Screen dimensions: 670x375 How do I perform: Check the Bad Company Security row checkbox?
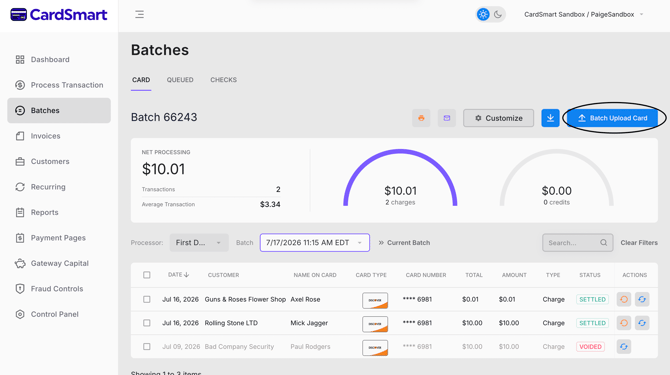coord(147,346)
